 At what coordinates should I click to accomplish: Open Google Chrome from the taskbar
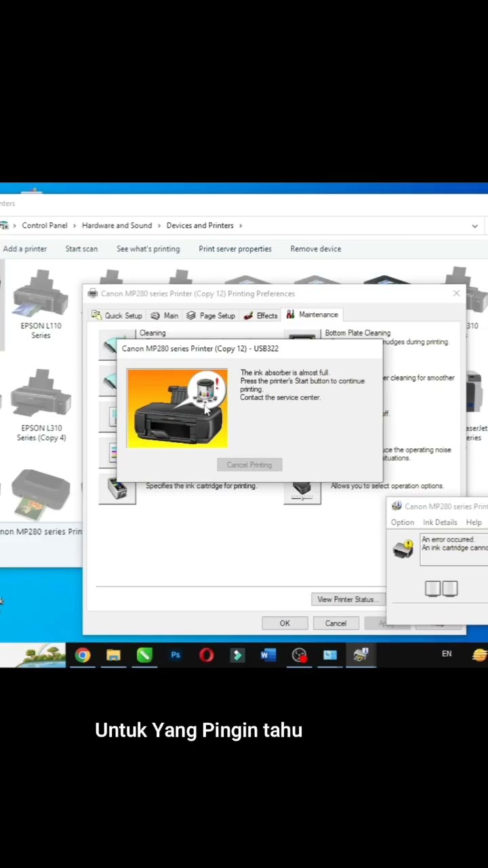[82, 655]
